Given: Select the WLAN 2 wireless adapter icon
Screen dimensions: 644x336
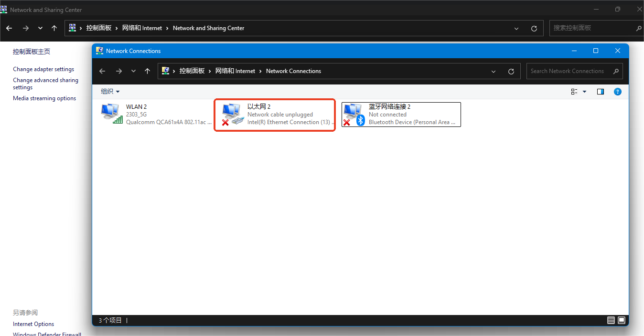Looking at the screenshot, I should click(112, 114).
